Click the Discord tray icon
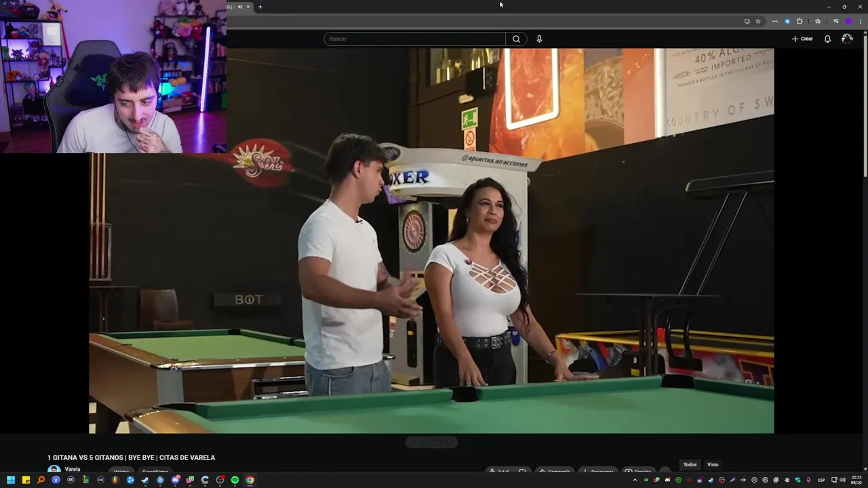The image size is (868, 488). (x=668, y=480)
